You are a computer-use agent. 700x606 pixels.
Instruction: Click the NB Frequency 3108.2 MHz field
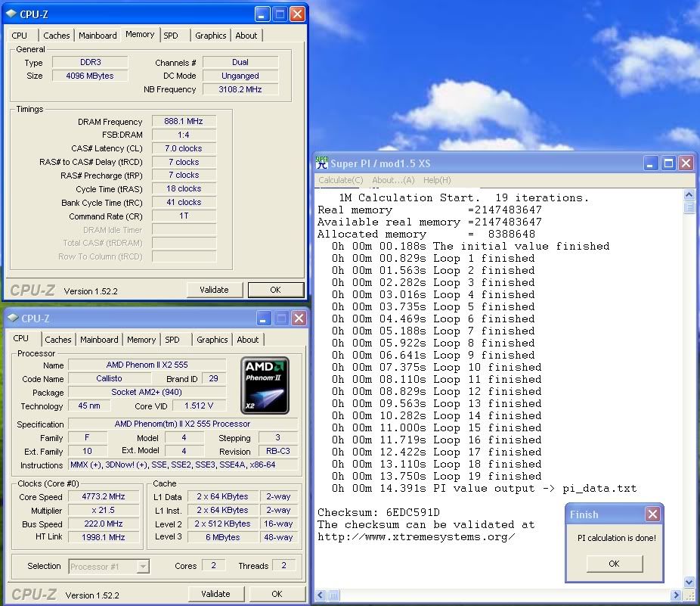point(240,89)
